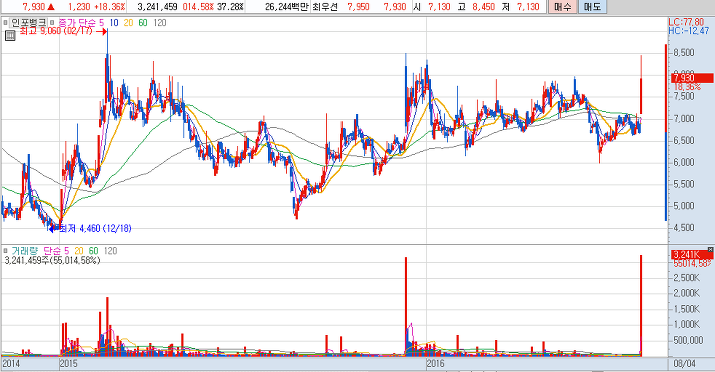Screen dimensions: 715x372
Task: Click the 종가 단순 5 moving average label
Action: pyautogui.click(x=81, y=22)
